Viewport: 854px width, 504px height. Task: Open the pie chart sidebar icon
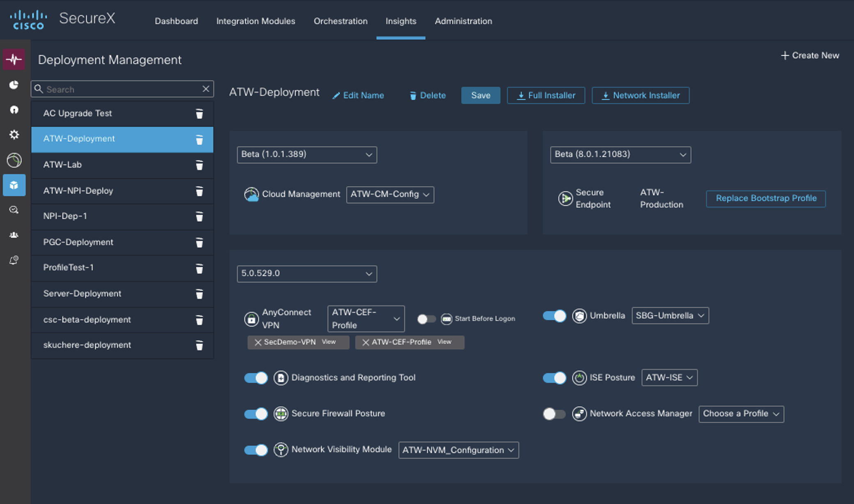tap(14, 85)
